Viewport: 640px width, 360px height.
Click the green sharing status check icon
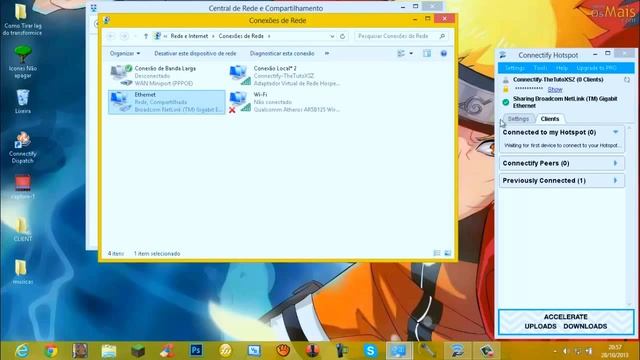tap(506, 102)
